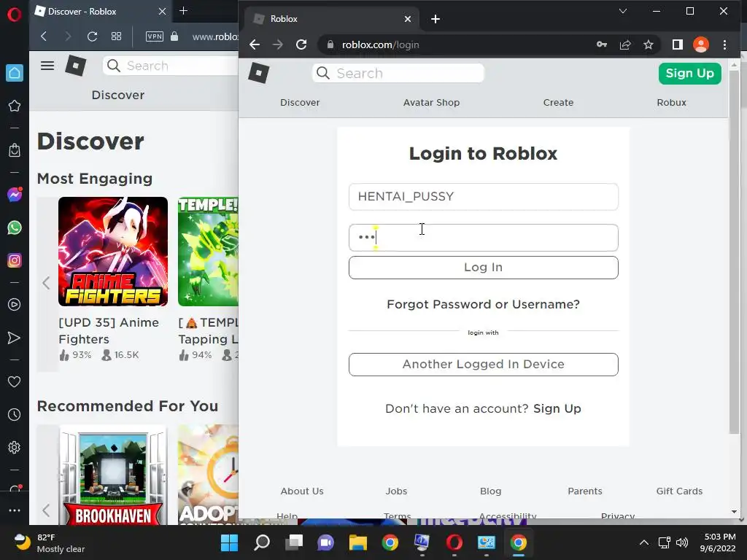Open Opera menu logo icon
The width and height of the screenshot is (747, 560).
click(x=15, y=15)
